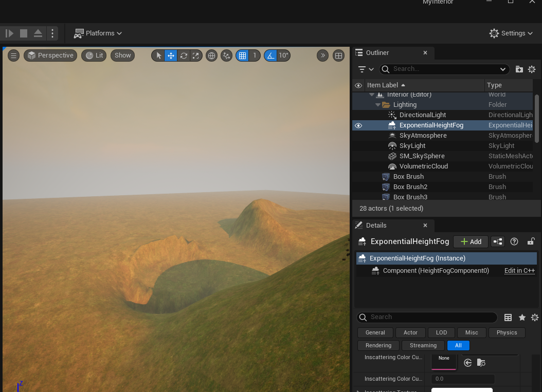The width and height of the screenshot is (542, 392).
Task: Open Outliner settings gear
Action: (532, 69)
